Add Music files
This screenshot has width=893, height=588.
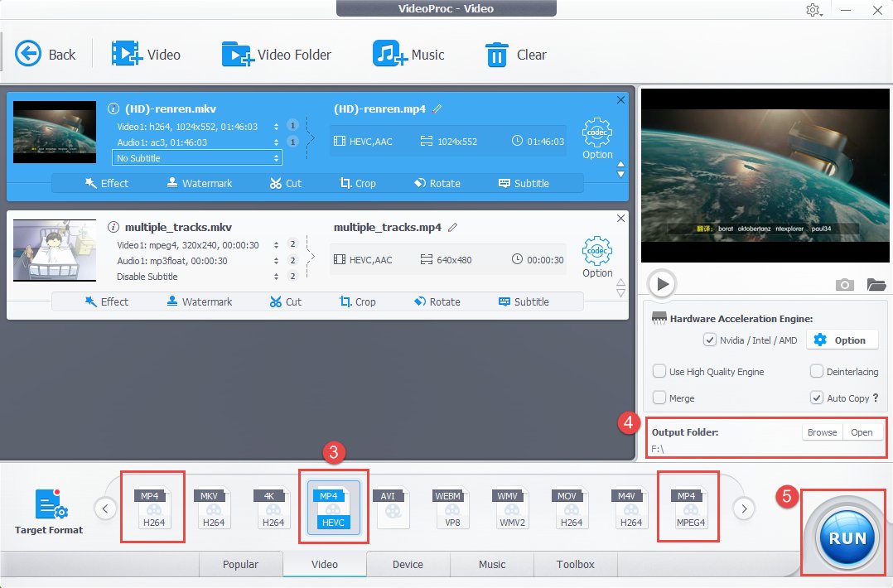pyautogui.click(x=408, y=55)
